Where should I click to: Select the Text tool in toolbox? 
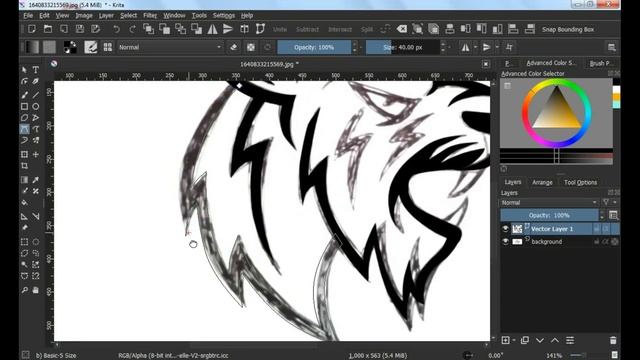[x=36, y=70]
